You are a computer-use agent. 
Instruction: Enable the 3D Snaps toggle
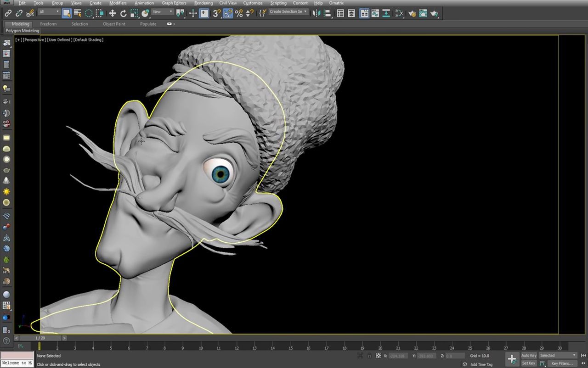point(215,13)
